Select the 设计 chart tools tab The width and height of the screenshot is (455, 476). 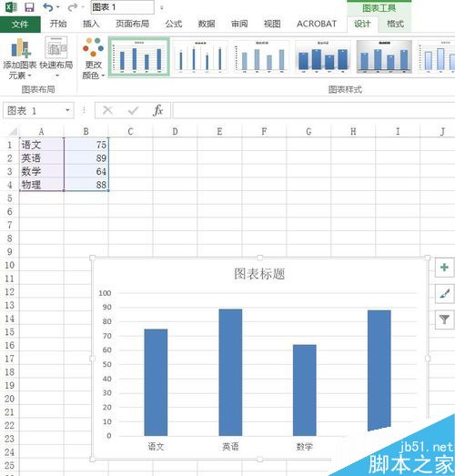pos(362,24)
